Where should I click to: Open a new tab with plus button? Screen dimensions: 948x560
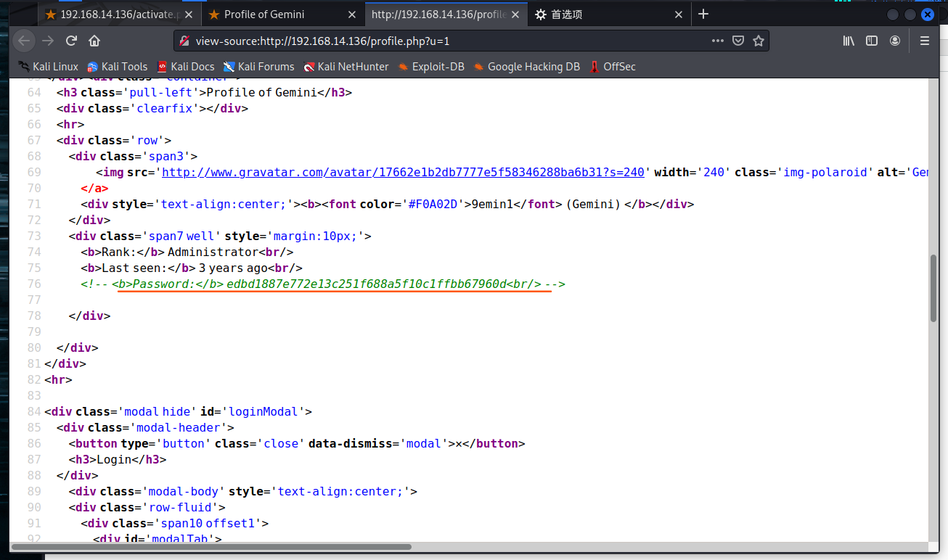click(x=703, y=15)
